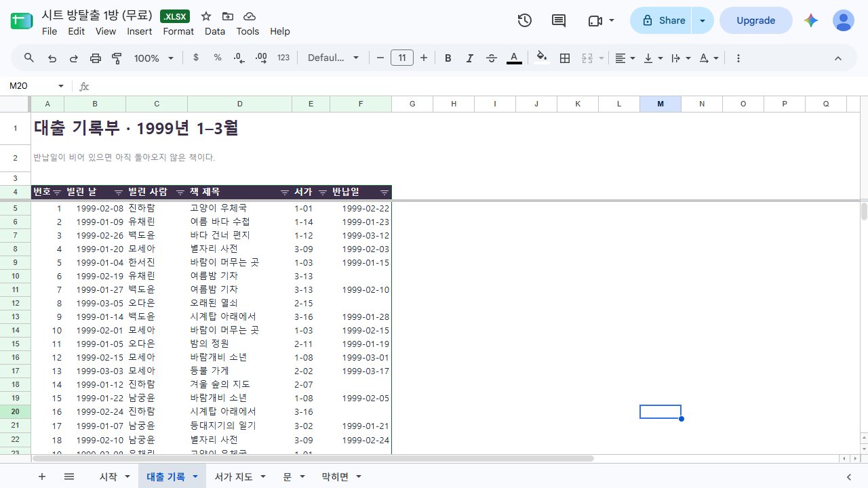Open the comments panel
868x488 pixels.
[559, 20]
